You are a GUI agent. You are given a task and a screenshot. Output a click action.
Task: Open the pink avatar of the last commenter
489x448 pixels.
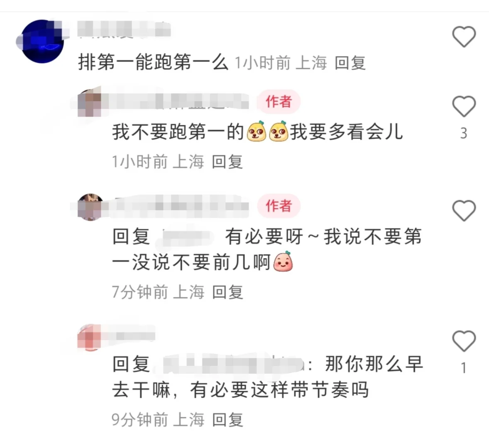click(x=90, y=337)
